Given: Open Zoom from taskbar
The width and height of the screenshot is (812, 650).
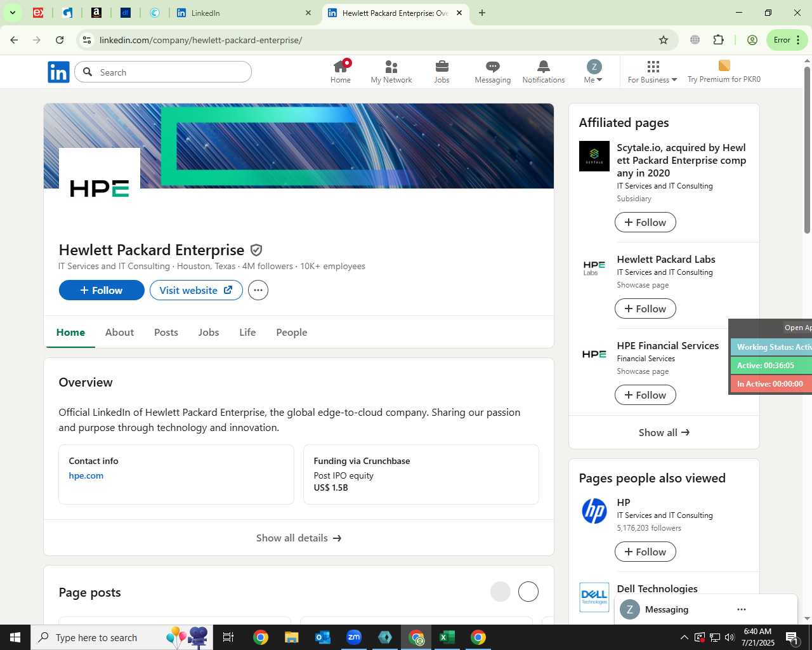Looking at the screenshot, I should (x=354, y=637).
